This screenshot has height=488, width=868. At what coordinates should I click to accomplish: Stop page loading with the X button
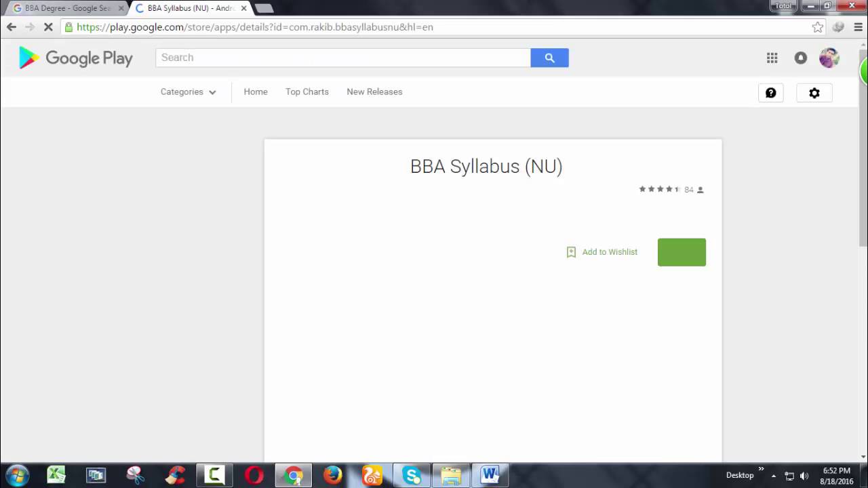click(x=48, y=27)
